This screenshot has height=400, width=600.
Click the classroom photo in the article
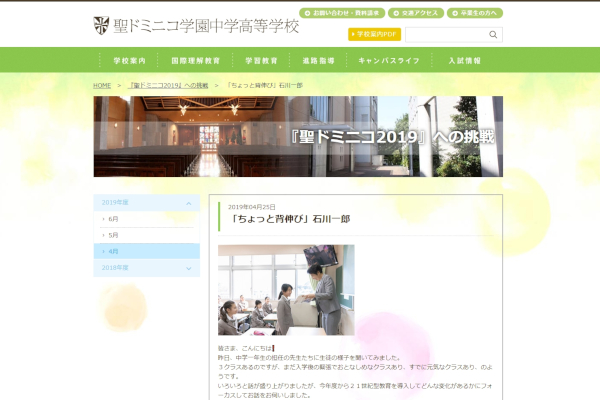pyautogui.click(x=286, y=290)
